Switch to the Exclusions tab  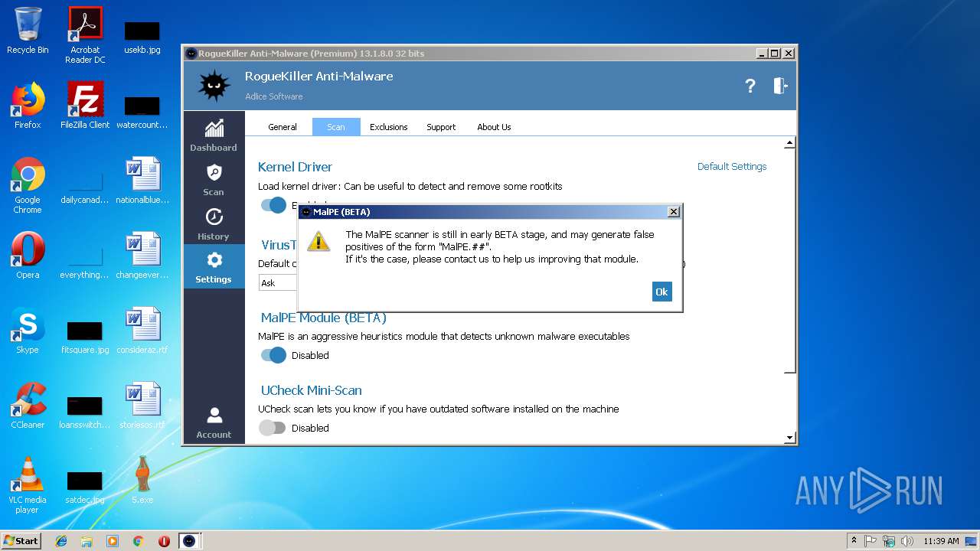(389, 127)
